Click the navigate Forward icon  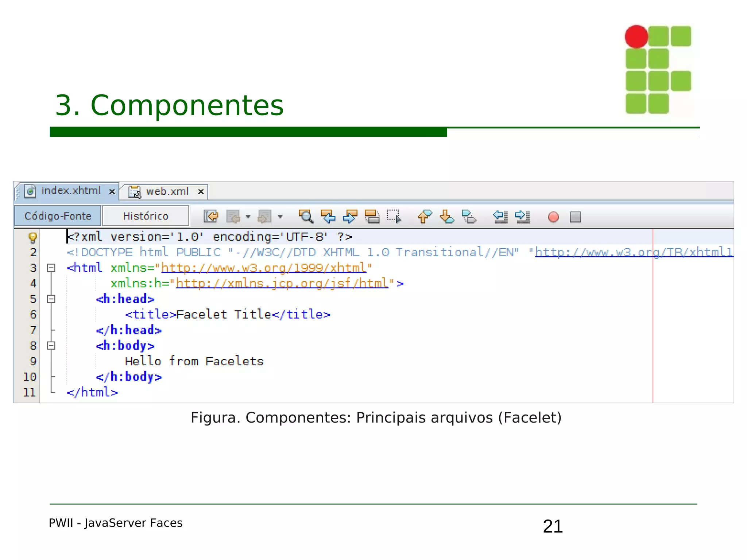pyautogui.click(x=264, y=217)
